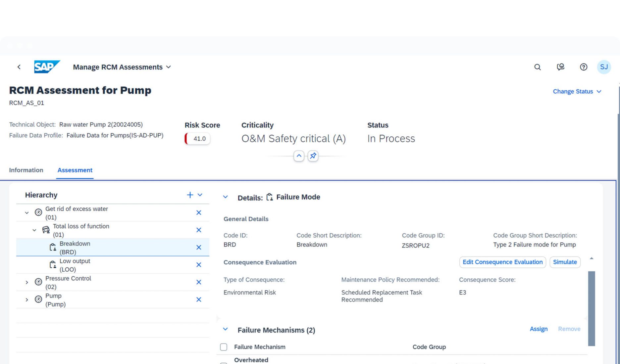The image size is (620, 364).
Task: Open the search icon in header
Action: coord(537,67)
